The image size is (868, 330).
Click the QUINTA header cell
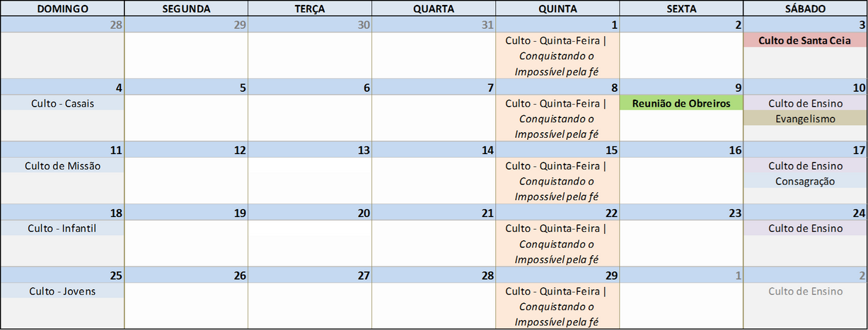click(x=557, y=8)
